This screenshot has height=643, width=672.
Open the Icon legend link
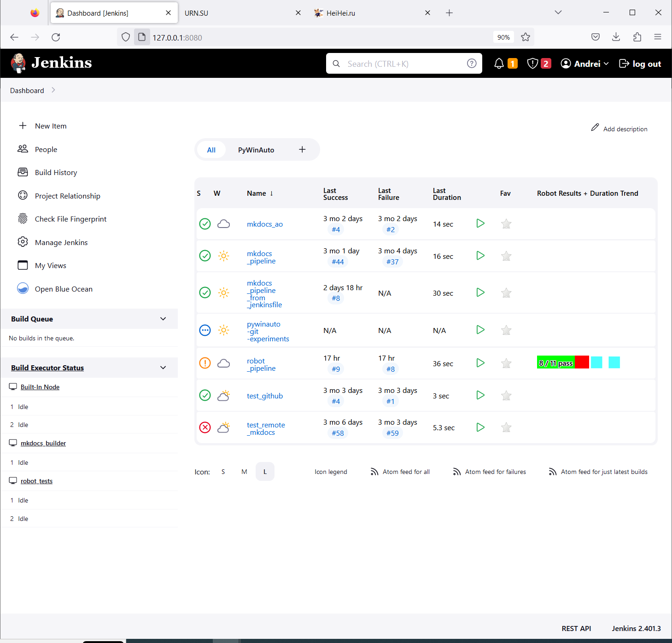coord(331,472)
